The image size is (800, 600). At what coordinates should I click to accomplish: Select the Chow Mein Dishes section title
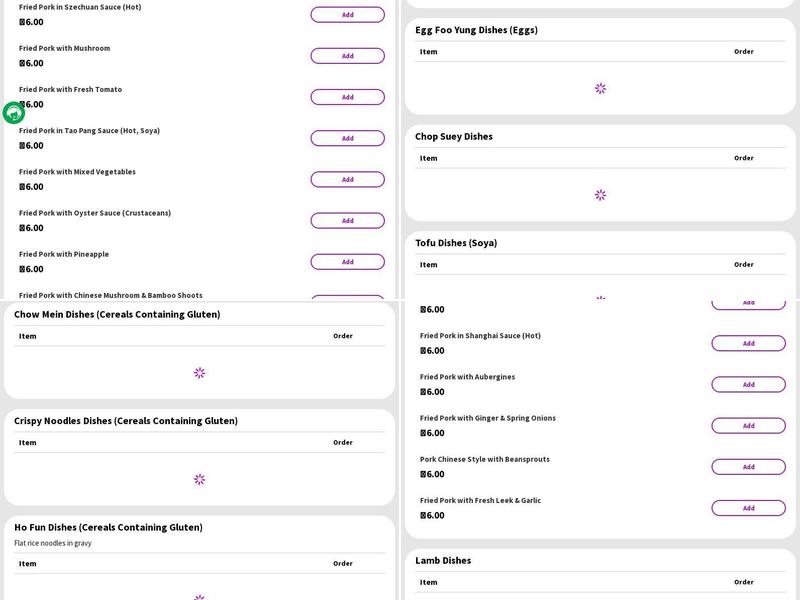click(117, 314)
